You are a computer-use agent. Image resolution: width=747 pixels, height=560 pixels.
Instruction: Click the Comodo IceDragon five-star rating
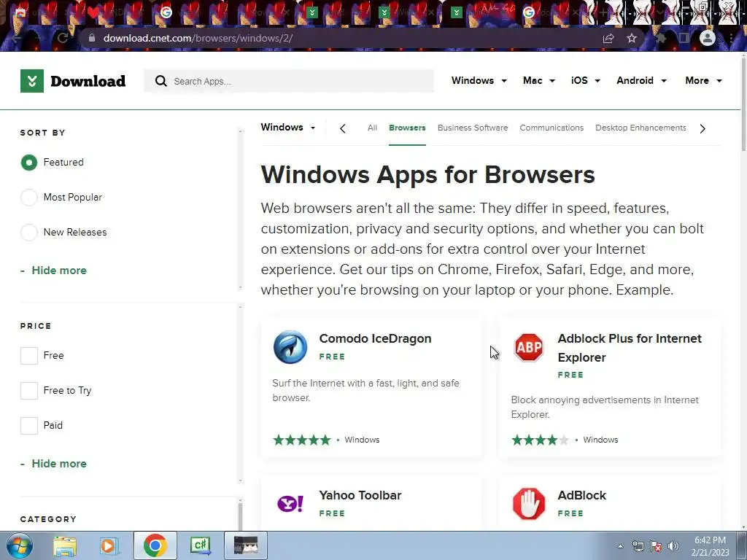(301, 440)
